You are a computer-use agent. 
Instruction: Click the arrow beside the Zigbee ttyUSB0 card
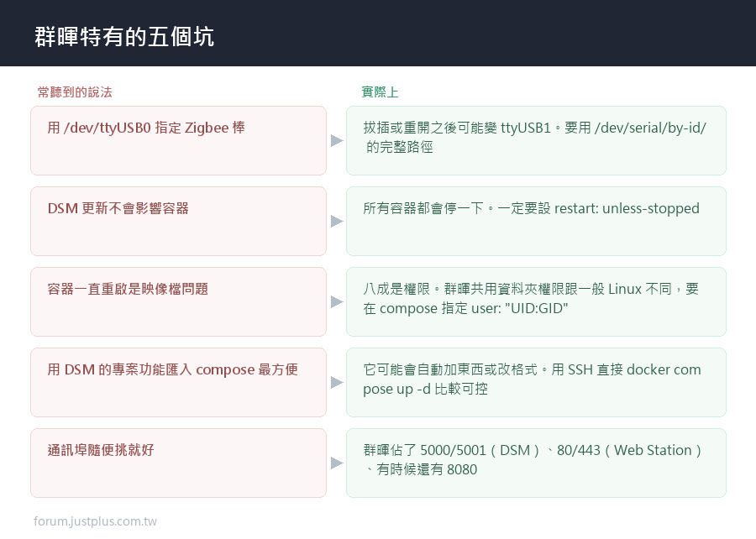[x=337, y=141]
